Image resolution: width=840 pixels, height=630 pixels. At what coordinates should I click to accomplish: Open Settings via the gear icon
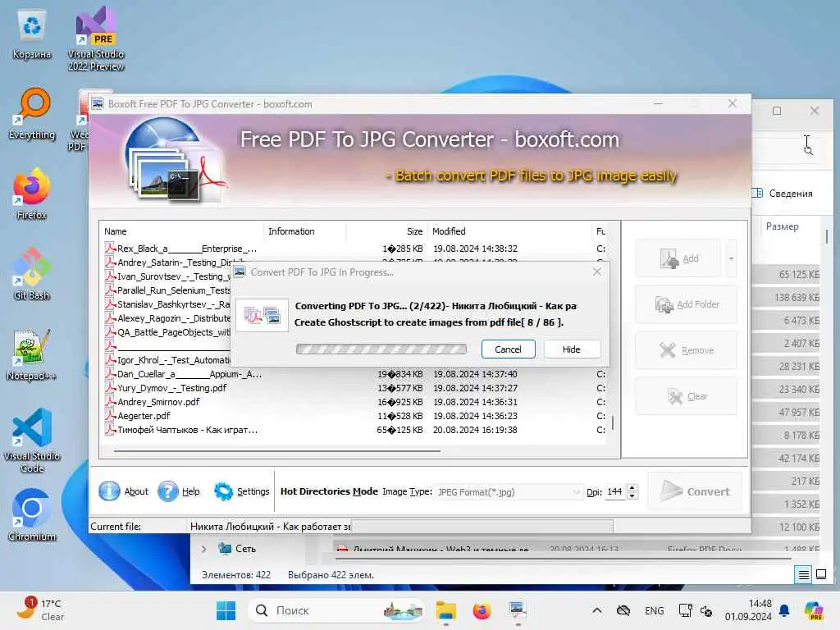coord(223,491)
